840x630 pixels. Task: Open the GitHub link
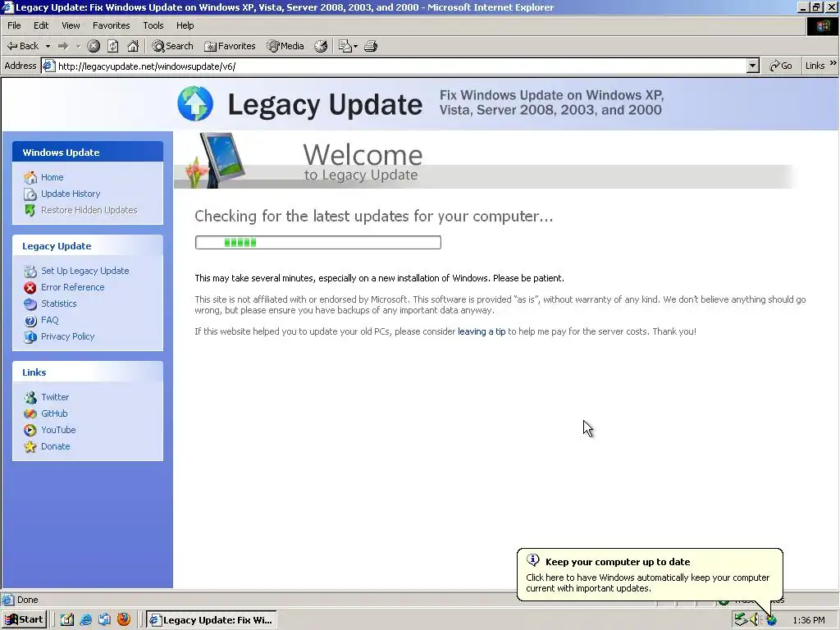(x=54, y=413)
